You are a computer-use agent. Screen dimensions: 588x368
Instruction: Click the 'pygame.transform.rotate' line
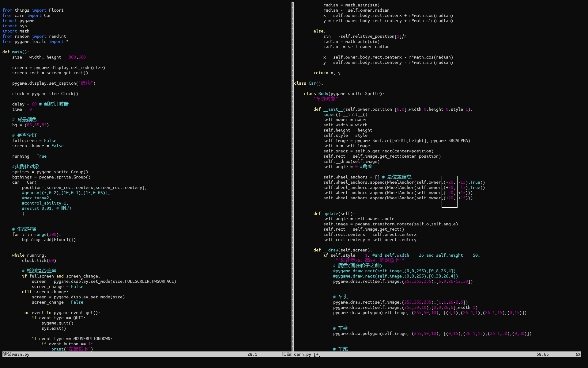click(391, 224)
